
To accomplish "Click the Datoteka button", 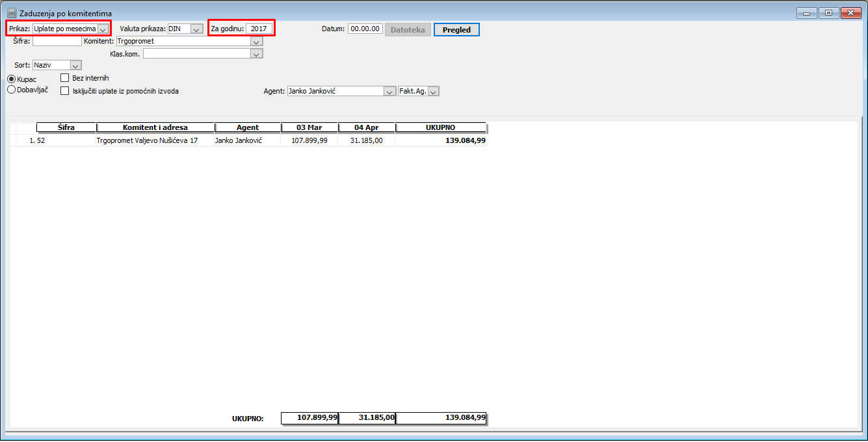I will click(x=408, y=30).
